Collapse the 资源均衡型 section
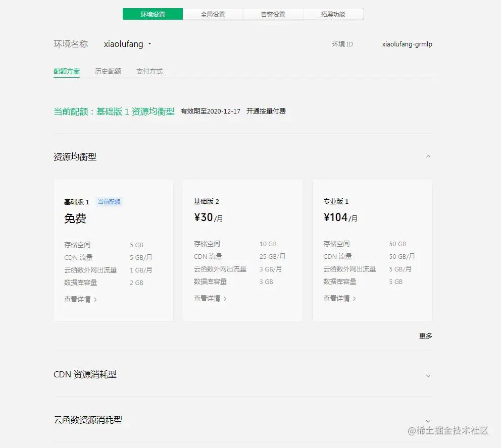 (x=428, y=156)
